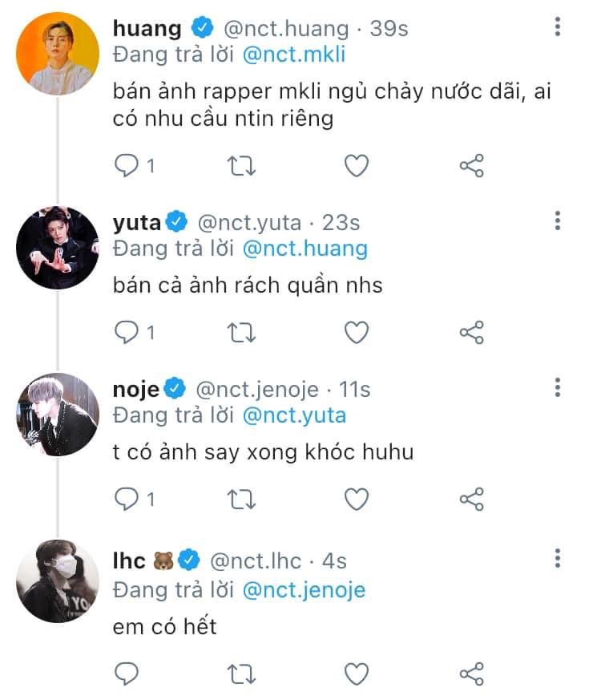Open the @nct.jenoje mention link
This screenshot has width=601, height=700.
303,589
